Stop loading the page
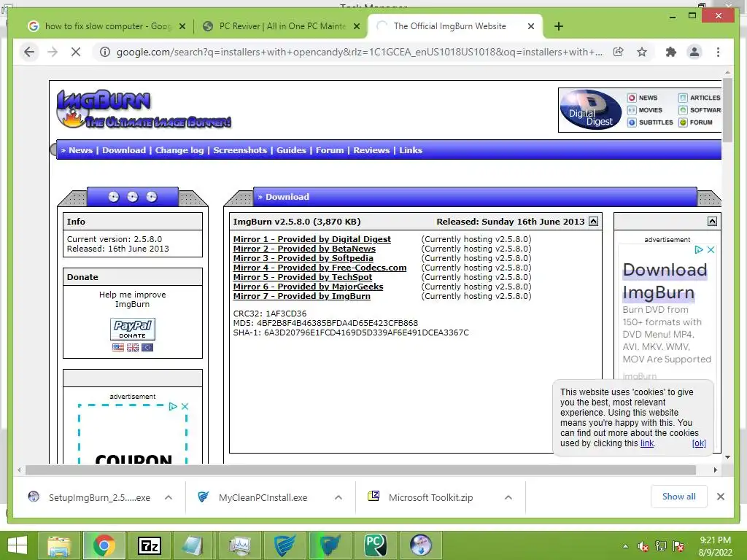The image size is (747, 560). click(75, 52)
